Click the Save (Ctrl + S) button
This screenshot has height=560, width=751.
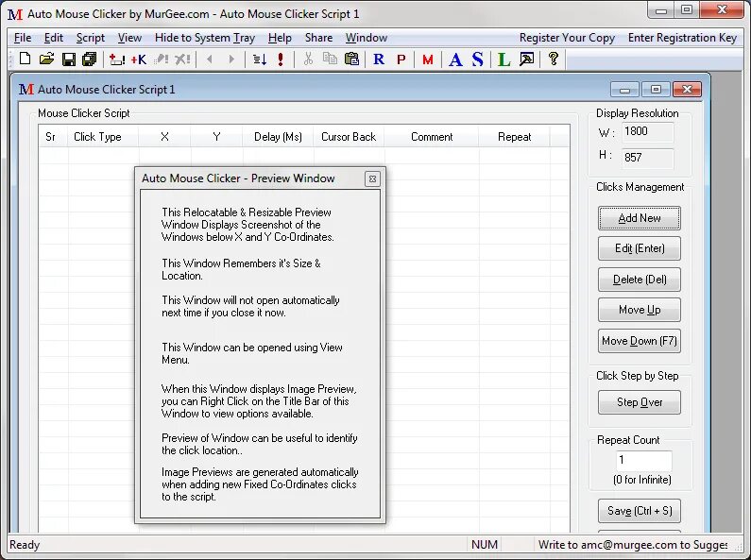(640, 511)
